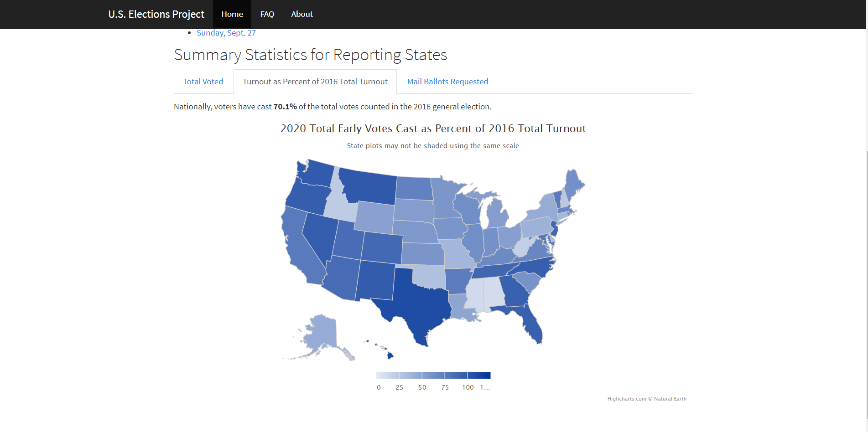Click the legend label 100
868x432 pixels.
[x=468, y=387]
